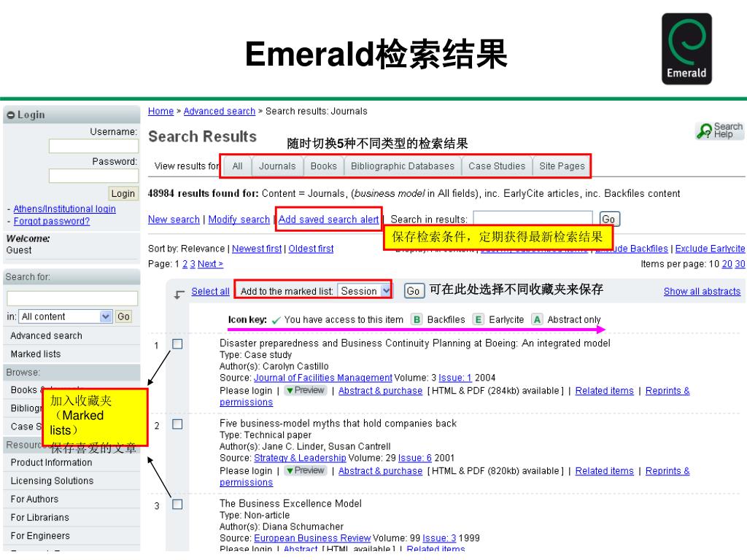This screenshot has height=560, width=747.
Task: Switch to the Case Studies tab
Action: (x=497, y=166)
